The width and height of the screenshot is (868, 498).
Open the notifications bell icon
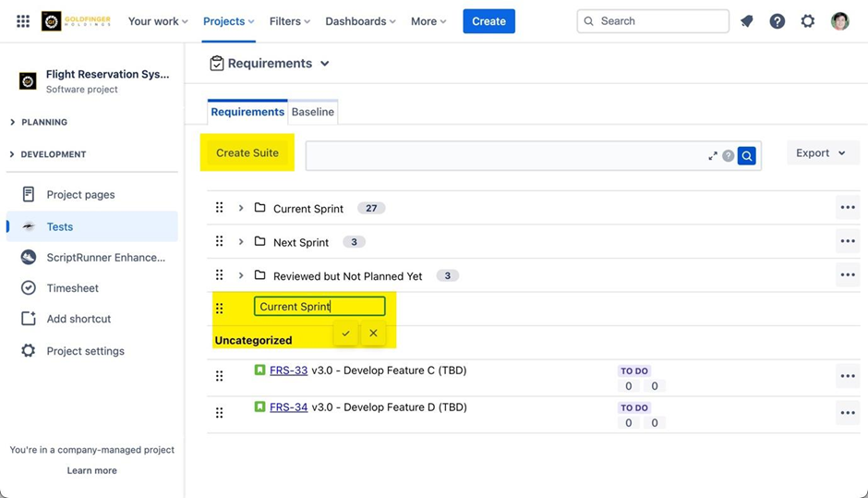[747, 21]
